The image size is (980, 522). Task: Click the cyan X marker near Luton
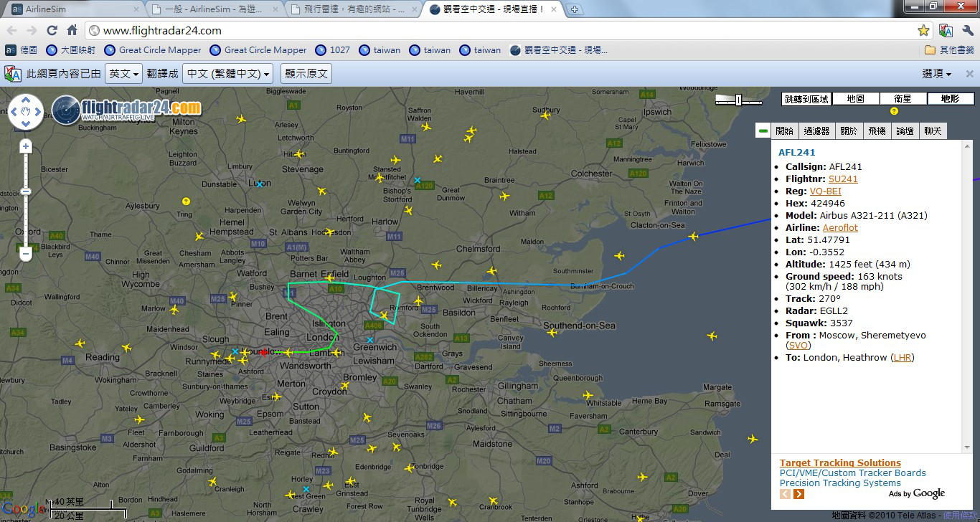[x=260, y=184]
